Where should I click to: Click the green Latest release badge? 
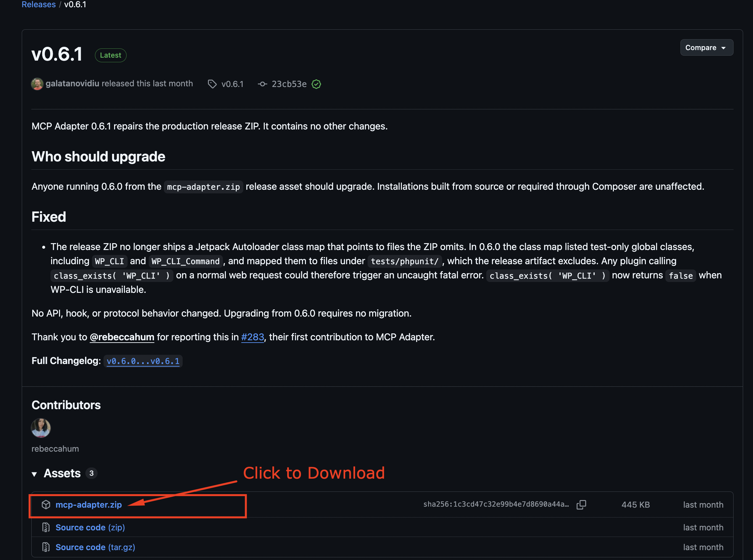110,55
